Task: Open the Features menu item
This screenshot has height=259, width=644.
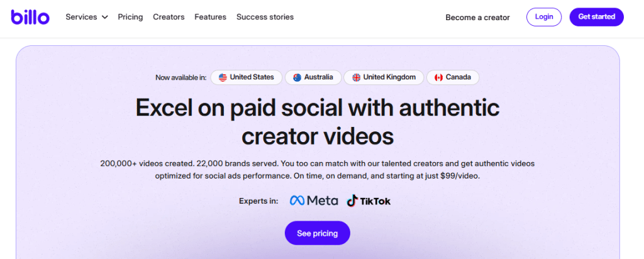Action: click(210, 17)
